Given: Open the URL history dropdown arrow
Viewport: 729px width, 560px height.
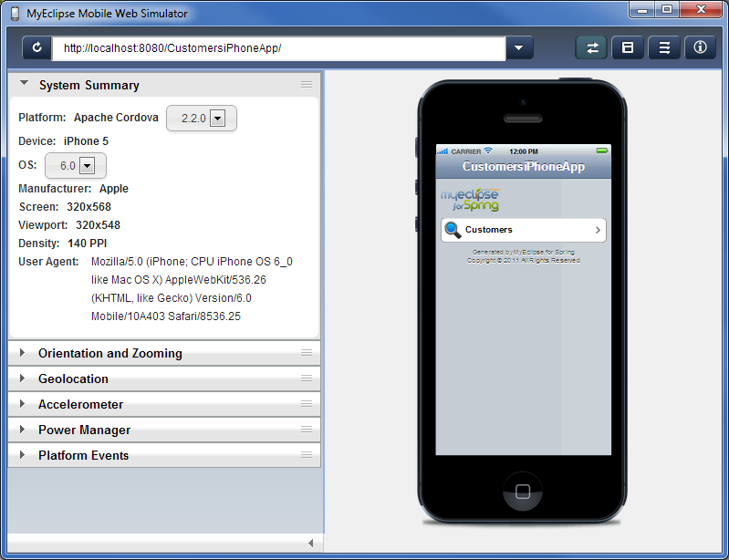Looking at the screenshot, I should 519,47.
